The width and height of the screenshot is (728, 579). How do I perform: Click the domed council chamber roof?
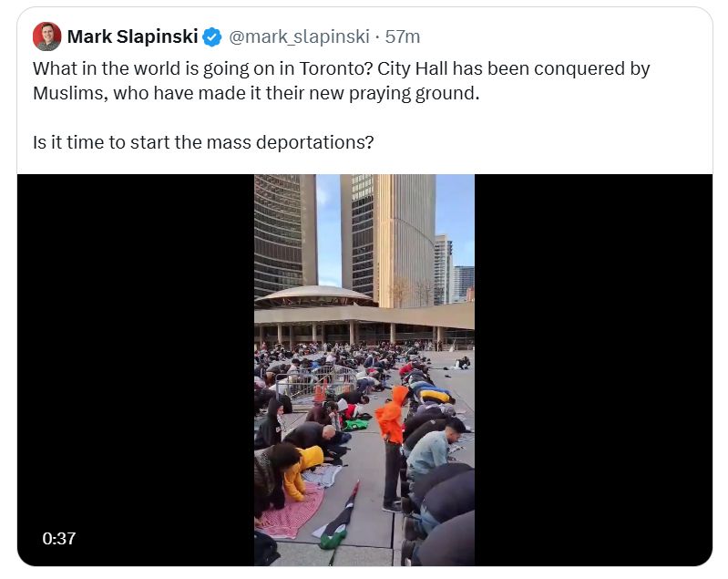click(x=316, y=295)
